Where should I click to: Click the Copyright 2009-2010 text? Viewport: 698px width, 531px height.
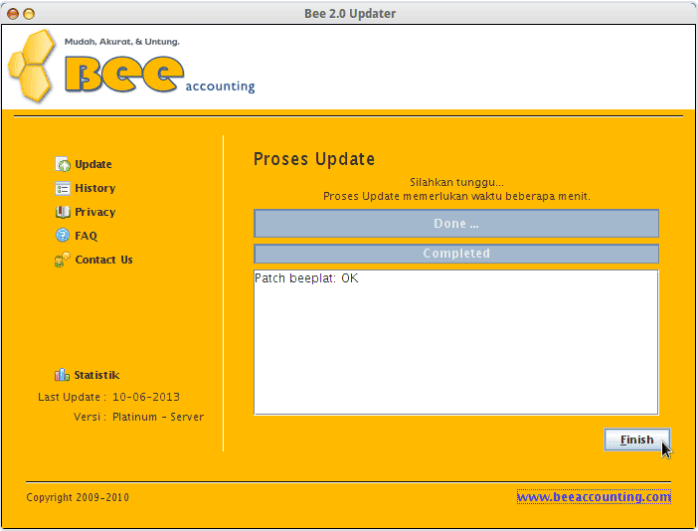78,497
